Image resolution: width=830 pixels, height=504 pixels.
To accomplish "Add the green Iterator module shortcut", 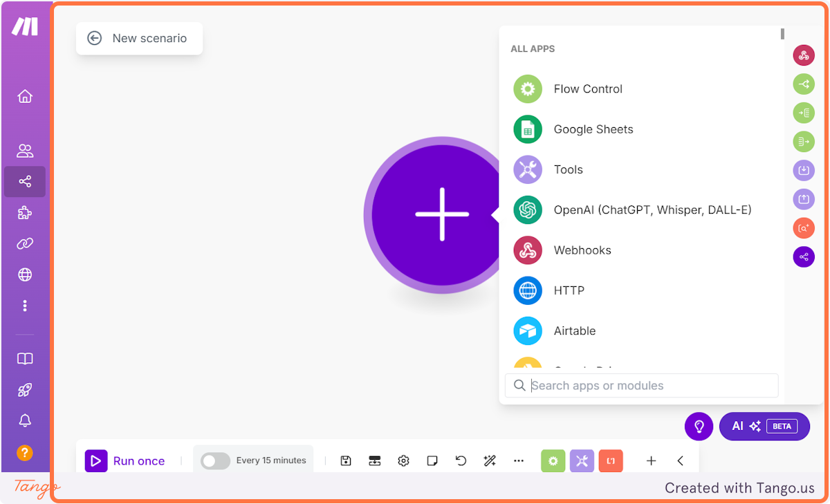I will coord(804,113).
